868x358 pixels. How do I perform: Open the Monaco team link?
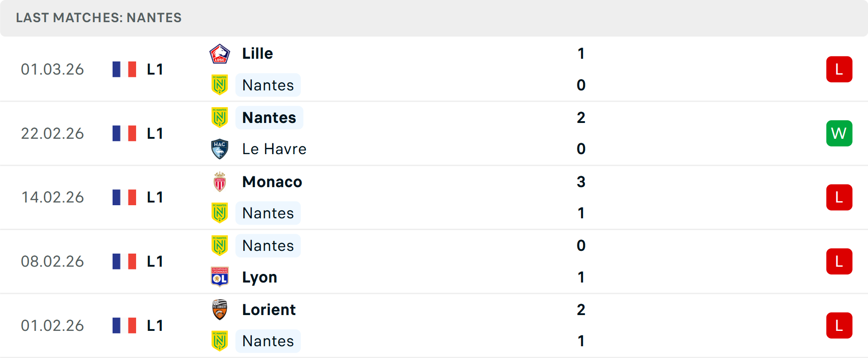pos(272,182)
